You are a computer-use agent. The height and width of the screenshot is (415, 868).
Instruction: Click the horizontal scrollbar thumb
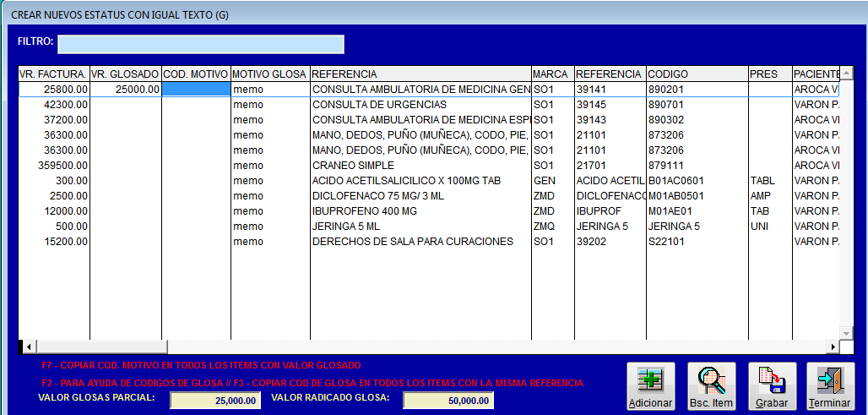102,347
